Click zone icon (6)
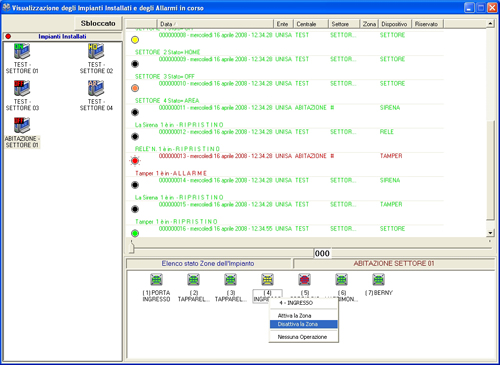The image size is (500, 365). point(341,279)
